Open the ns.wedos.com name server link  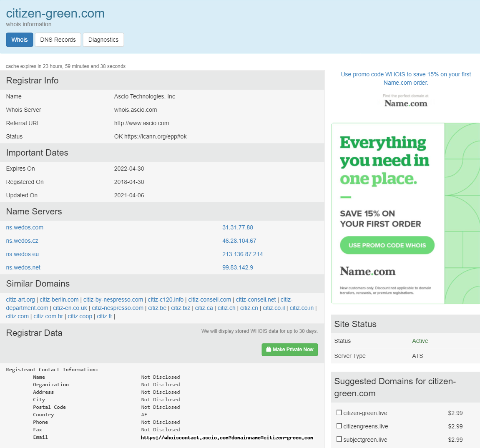click(25, 227)
